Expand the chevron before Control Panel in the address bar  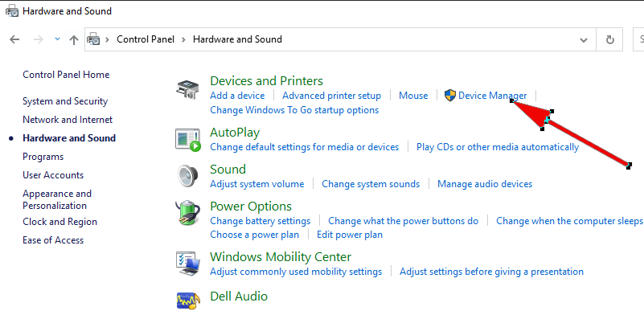107,39
